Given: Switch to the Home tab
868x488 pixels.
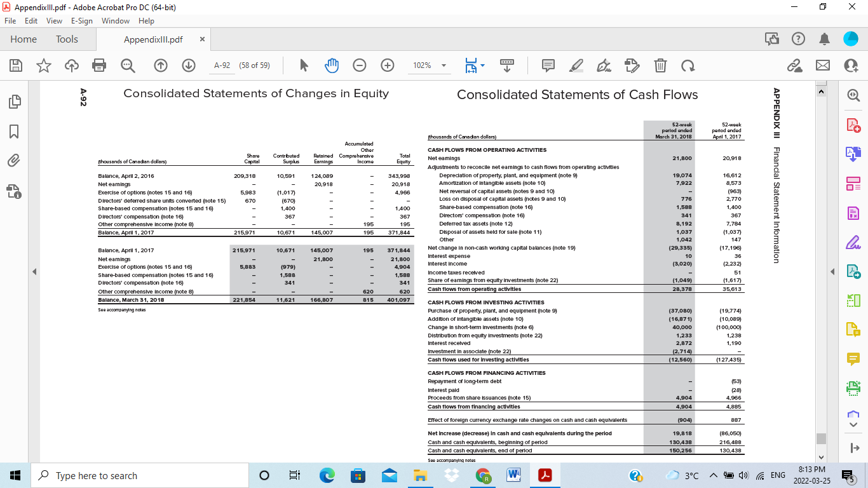Looking at the screenshot, I should [x=23, y=39].
